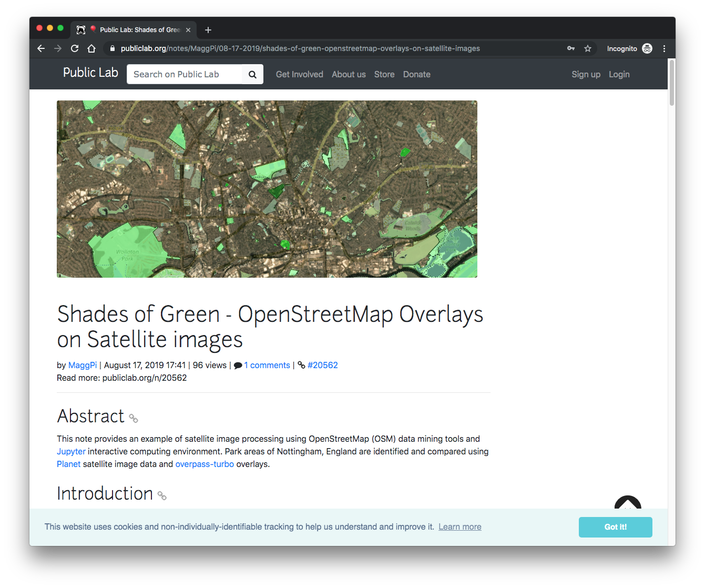Screen dimensions: 705x588
Task: Click the permalink icon next to Introduction
Action: point(161,495)
